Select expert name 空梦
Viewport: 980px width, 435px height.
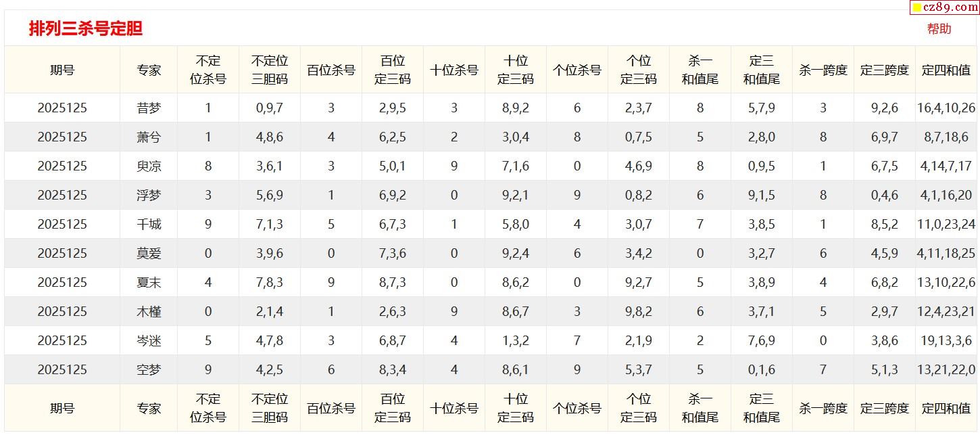149,369
